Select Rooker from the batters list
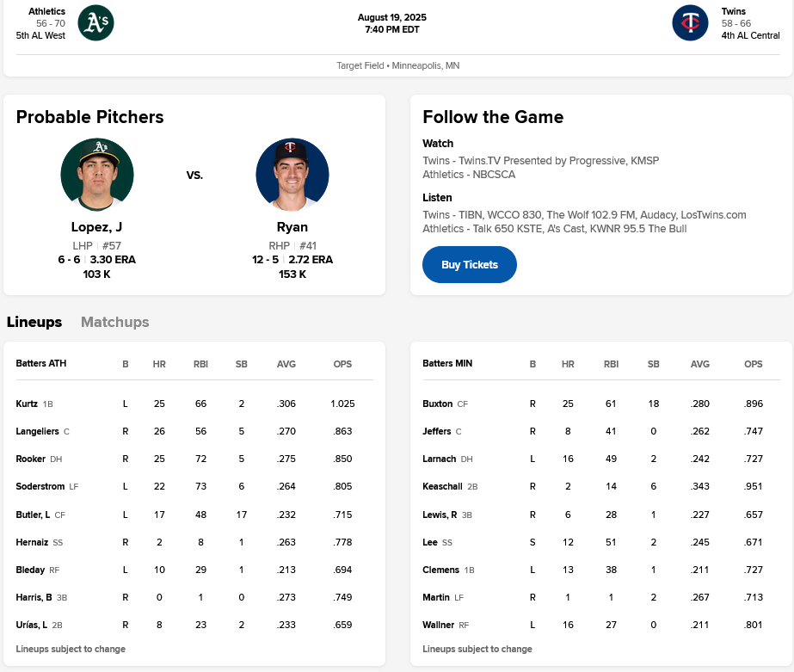Screen dimensions: 794x672 [x=30, y=459]
